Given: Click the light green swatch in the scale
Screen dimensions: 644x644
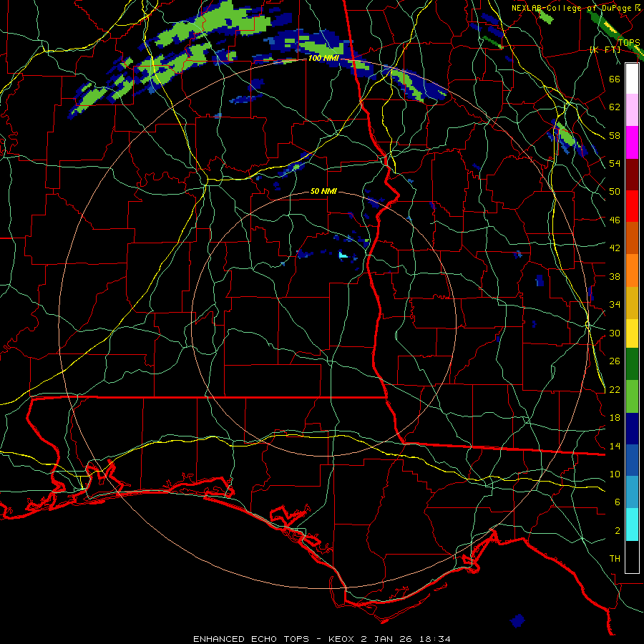Looking at the screenshot, I should (x=632, y=396).
